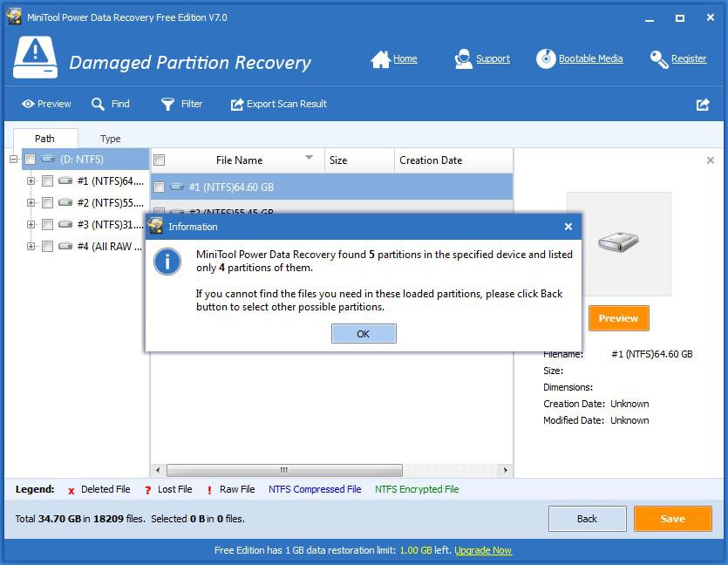Click the Preview eye icon in toolbar

[28, 104]
